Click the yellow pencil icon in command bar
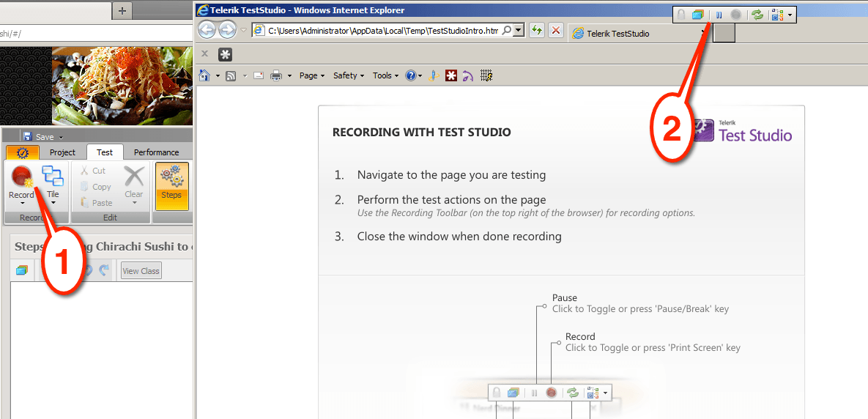Viewport: 868px width, 419px height. [x=435, y=76]
